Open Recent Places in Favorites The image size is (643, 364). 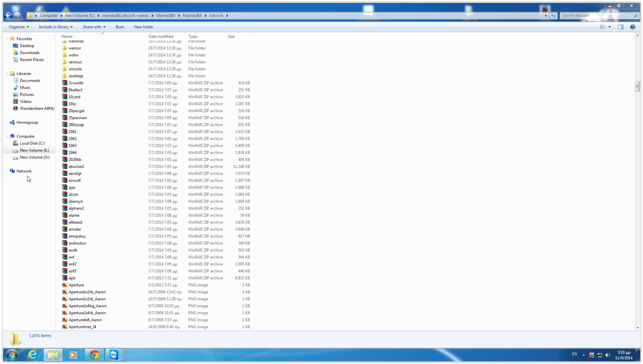[x=32, y=60]
